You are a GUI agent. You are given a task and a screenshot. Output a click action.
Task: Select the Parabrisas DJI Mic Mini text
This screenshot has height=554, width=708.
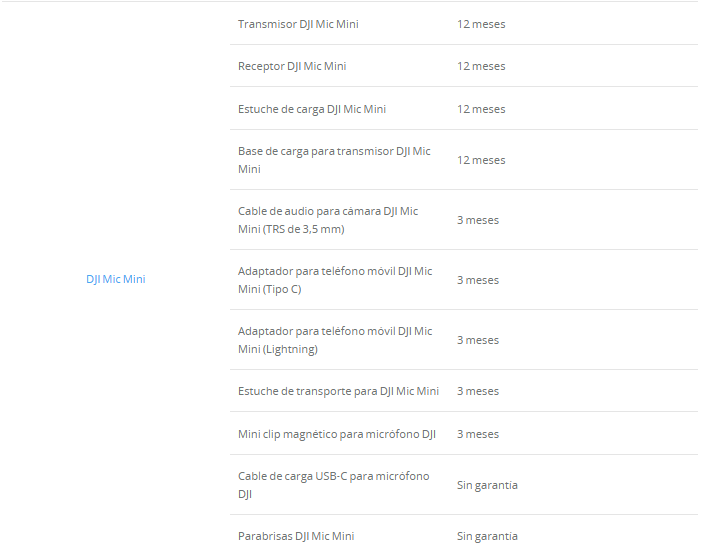tap(296, 536)
